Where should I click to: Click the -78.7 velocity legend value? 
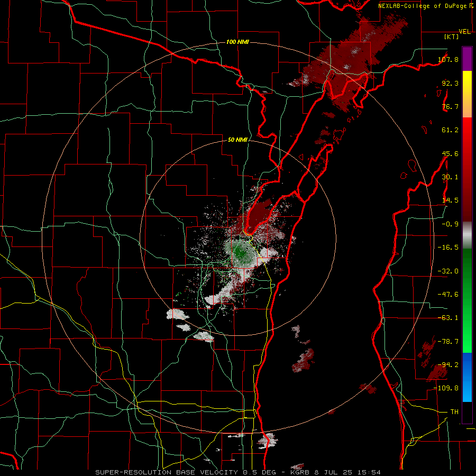[448, 342]
